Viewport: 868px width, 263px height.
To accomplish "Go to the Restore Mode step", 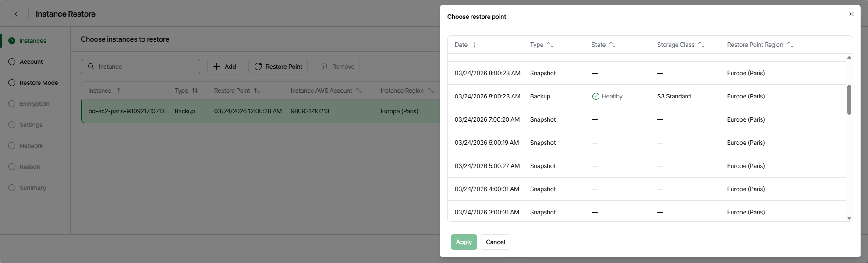I will 39,83.
